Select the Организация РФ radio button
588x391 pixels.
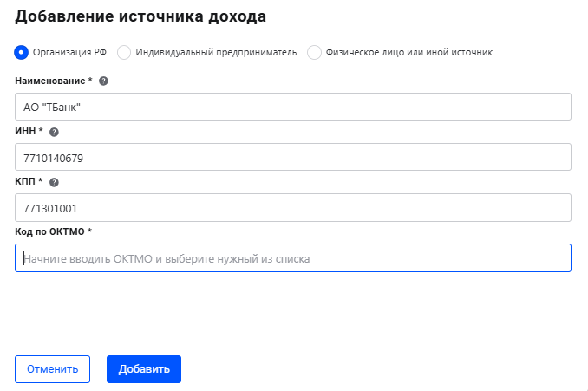tap(23, 52)
